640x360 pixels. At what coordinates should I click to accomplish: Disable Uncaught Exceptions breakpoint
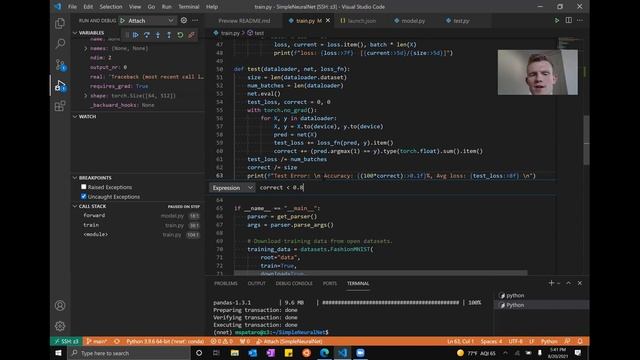pos(84,196)
